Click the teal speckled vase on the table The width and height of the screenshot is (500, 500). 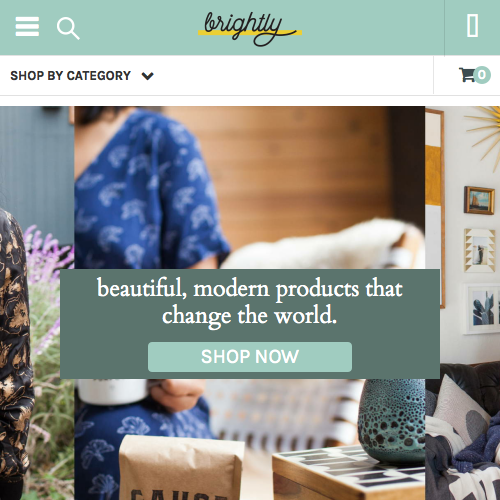pyautogui.click(x=392, y=421)
